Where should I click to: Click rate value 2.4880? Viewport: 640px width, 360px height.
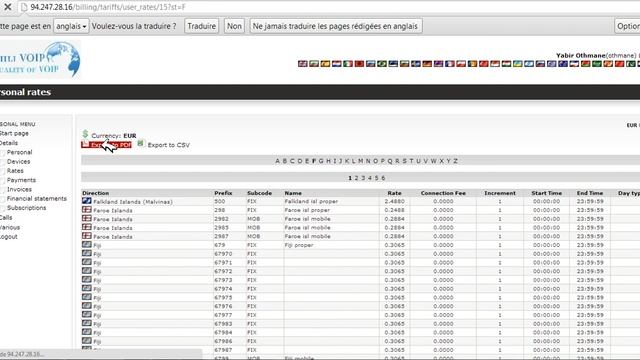pyautogui.click(x=394, y=201)
